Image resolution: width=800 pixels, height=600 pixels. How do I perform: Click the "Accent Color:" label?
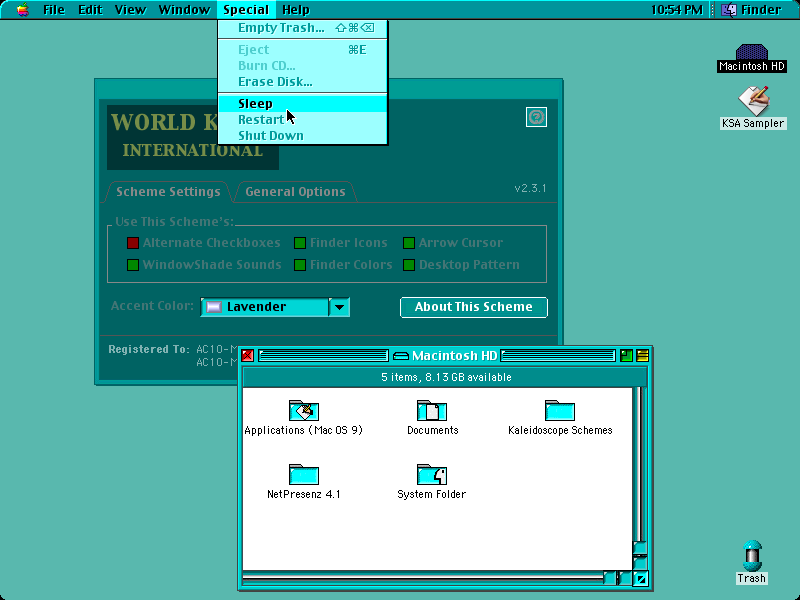(x=152, y=306)
